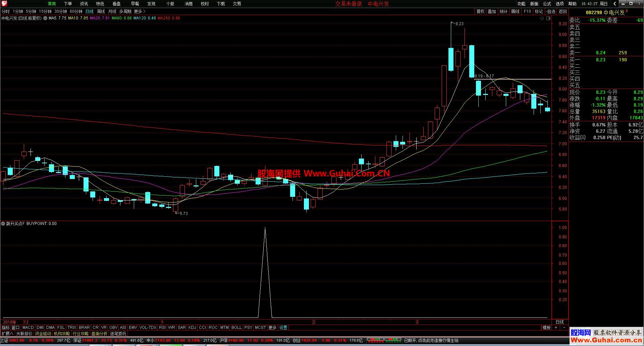Image resolution: width=644 pixels, height=346 pixels.
Task: Click the 日线 label beside the date axis
Action: pos(560,322)
